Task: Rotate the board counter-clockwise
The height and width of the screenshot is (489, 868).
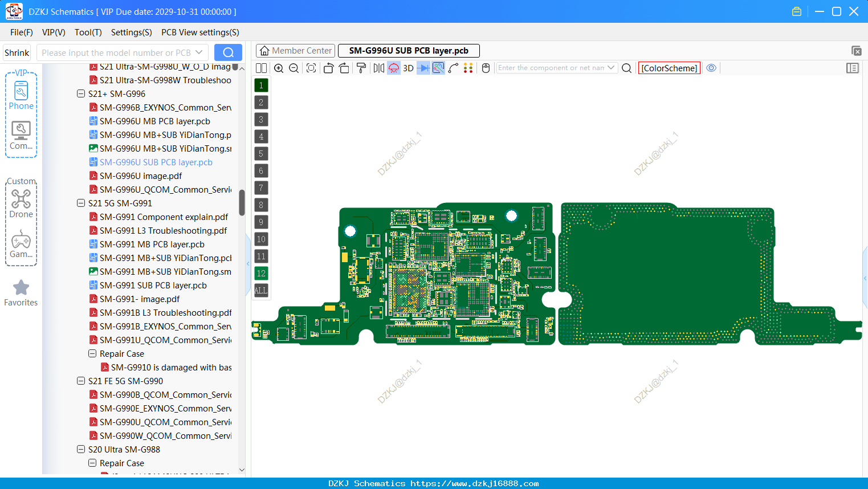Action: [x=328, y=68]
